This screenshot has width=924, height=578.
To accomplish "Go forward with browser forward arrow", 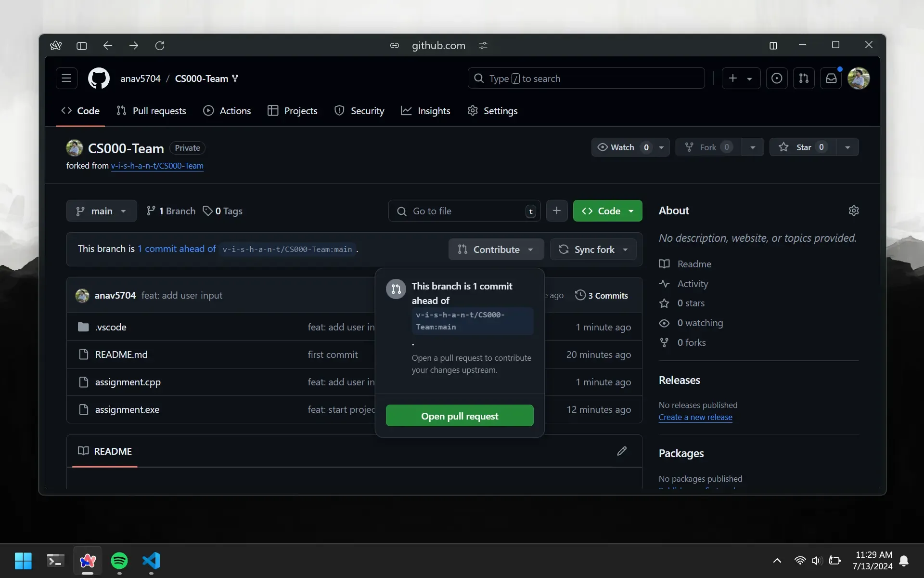I will coord(134,46).
